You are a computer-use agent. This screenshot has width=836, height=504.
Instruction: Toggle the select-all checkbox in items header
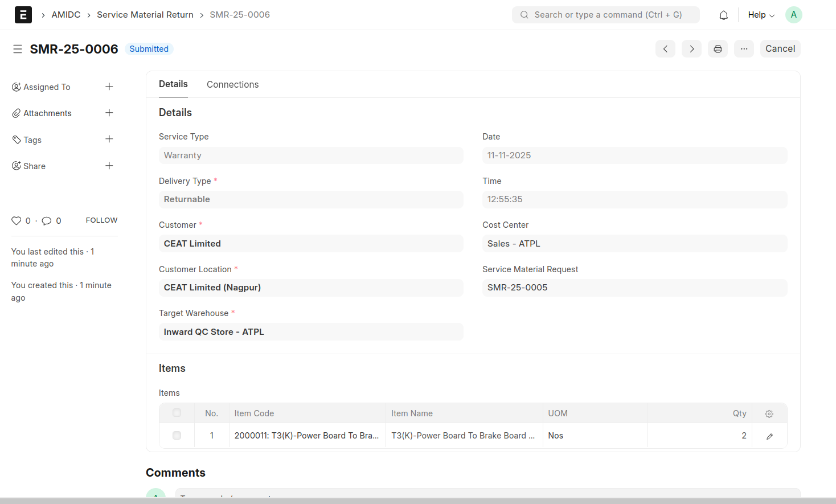point(177,413)
